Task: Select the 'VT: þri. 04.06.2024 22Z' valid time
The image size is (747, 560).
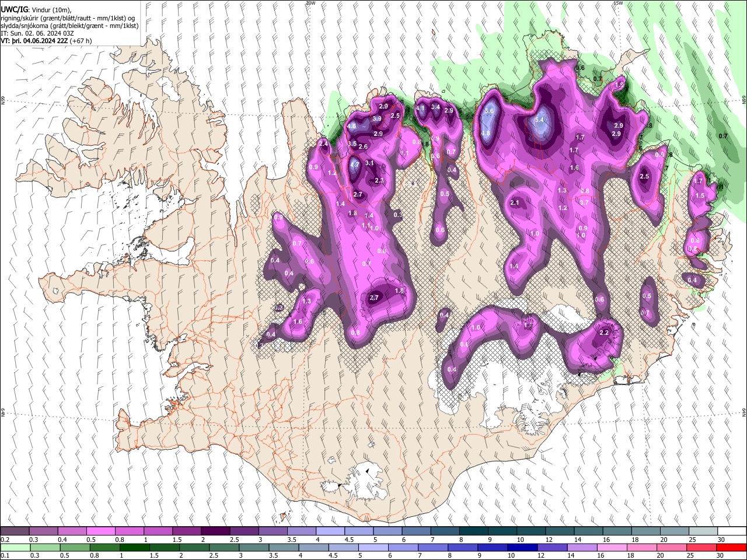Action: click(34, 41)
